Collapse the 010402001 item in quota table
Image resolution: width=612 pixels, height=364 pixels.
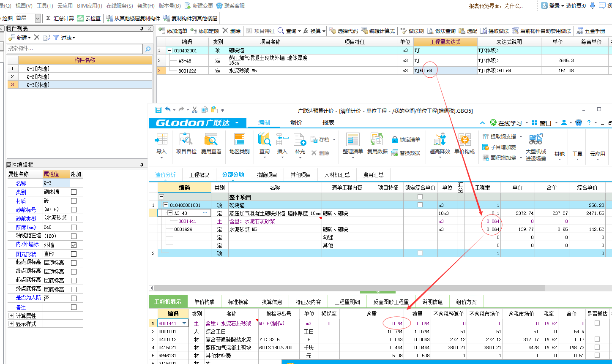170,50
